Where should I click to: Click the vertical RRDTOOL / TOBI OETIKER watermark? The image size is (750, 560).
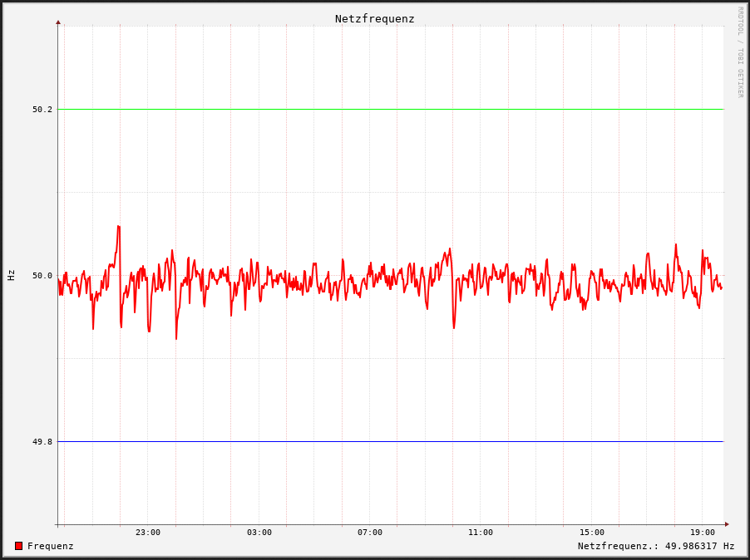pos(739,52)
